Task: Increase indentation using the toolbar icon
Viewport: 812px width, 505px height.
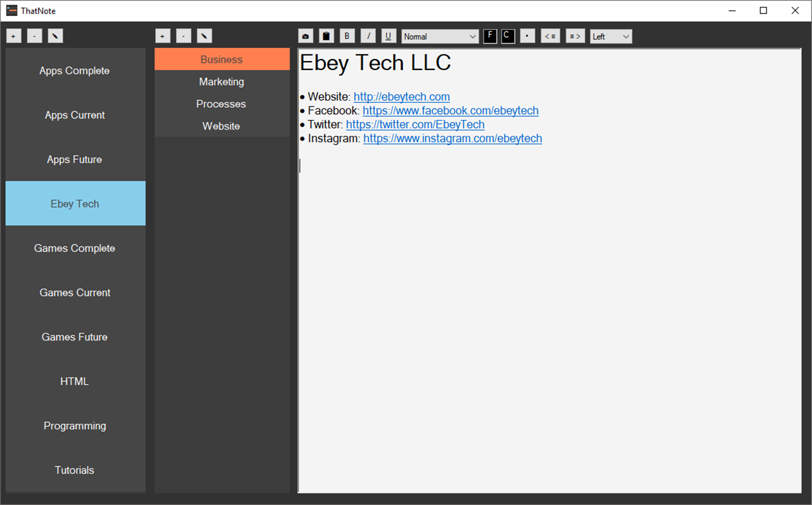Action: coord(575,36)
